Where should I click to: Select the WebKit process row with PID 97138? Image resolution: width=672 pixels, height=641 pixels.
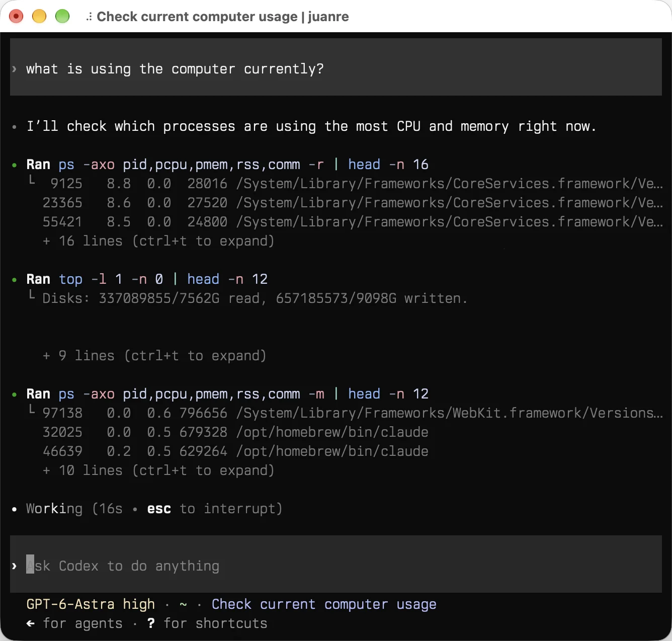click(353, 413)
